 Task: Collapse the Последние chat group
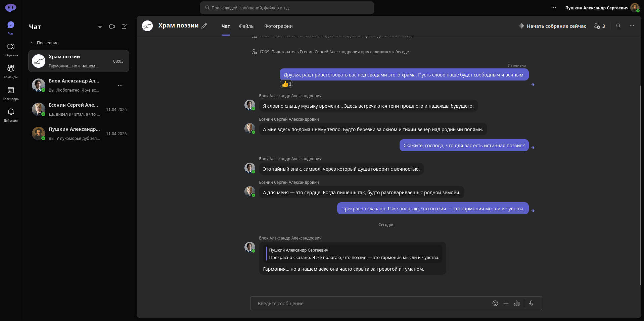(32, 43)
